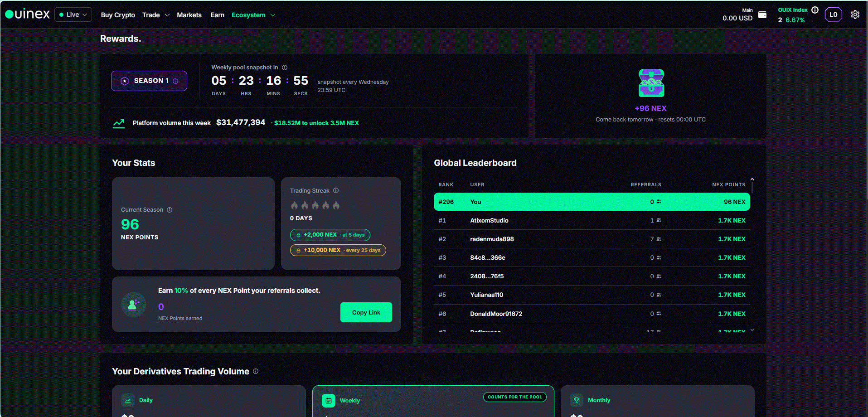Click the referrals icon in the 84c8...366e row

coord(659,257)
